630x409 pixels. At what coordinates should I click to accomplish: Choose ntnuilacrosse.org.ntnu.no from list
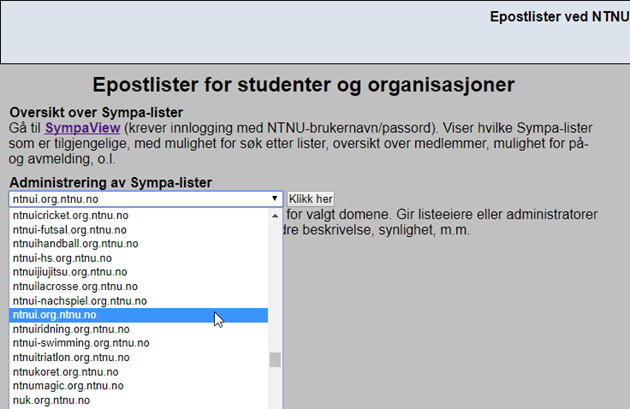(139, 286)
